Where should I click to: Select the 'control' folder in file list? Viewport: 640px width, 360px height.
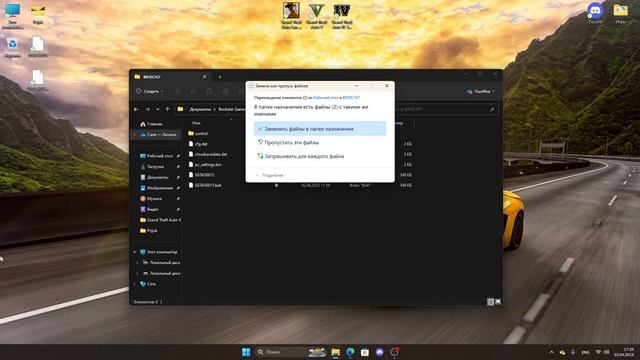click(198, 133)
